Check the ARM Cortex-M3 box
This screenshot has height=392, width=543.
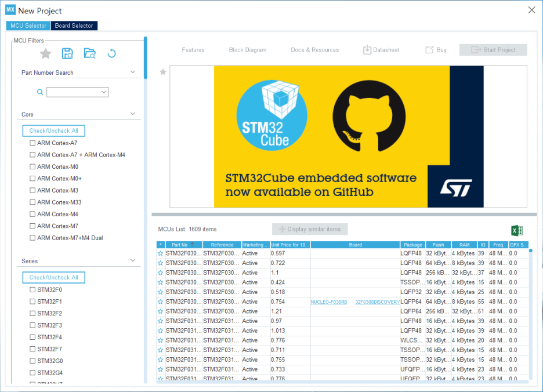tap(32, 190)
